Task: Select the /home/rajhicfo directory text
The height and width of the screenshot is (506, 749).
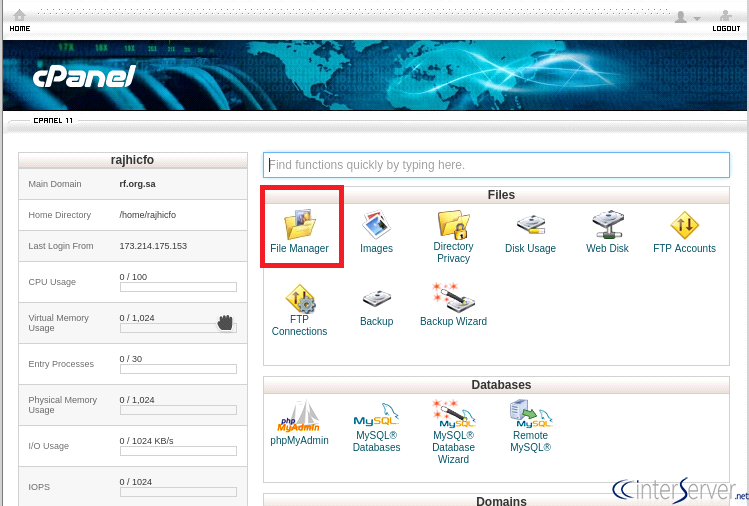Action: coord(148,215)
